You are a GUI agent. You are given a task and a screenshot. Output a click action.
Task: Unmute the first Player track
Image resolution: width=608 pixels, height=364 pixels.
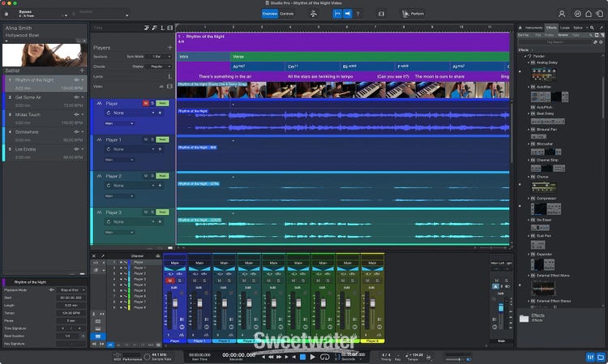pyautogui.click(x=146, y=103)
